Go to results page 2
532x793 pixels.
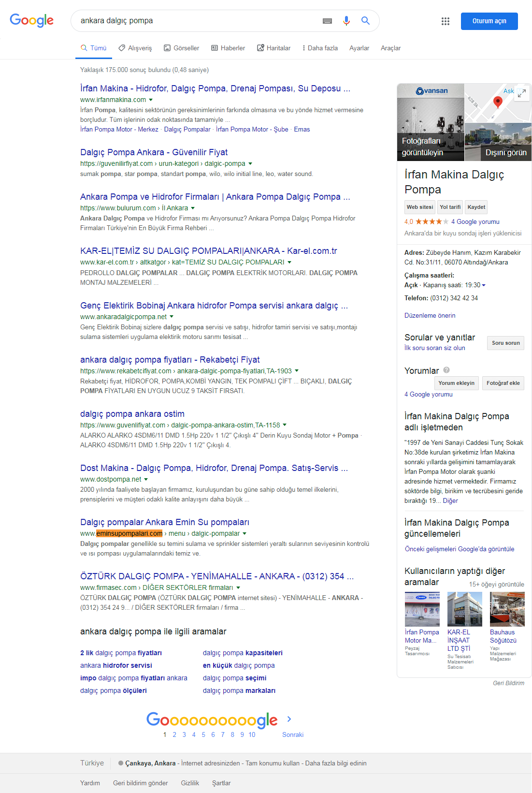[x=174, y=734]
